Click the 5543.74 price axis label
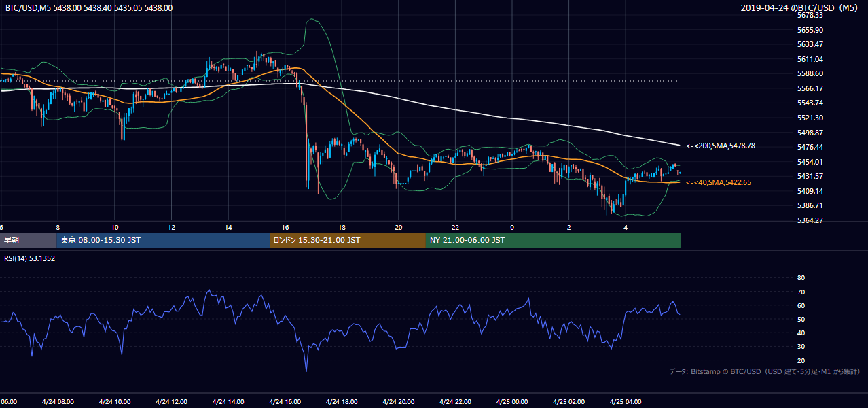 click(x=810, y=103)
